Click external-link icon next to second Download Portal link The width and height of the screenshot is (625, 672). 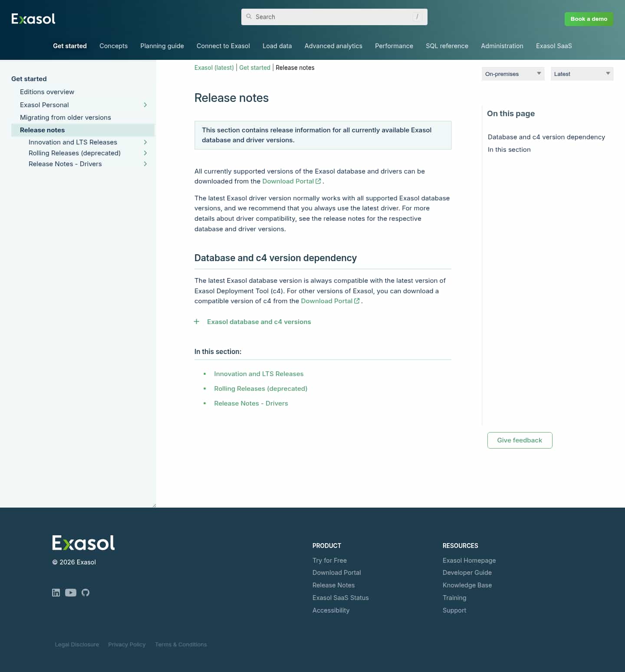pyautogui.click(x=357, y=301)
